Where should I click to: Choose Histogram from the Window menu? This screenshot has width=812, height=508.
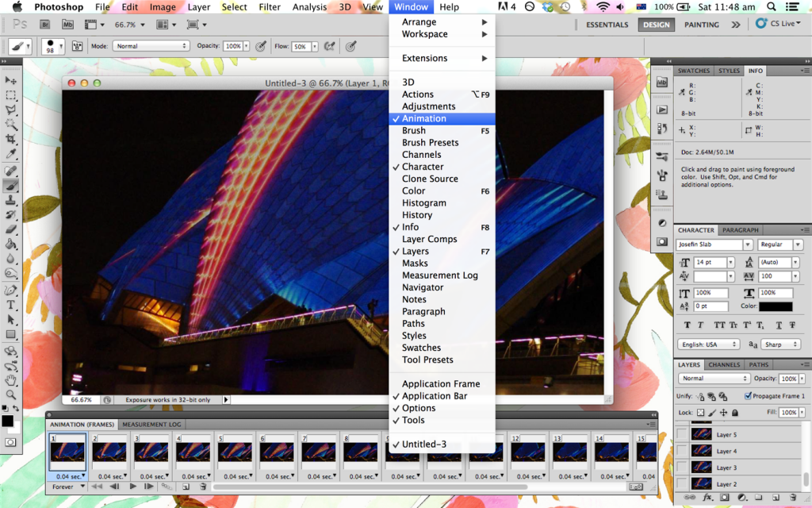pos(423,203)
